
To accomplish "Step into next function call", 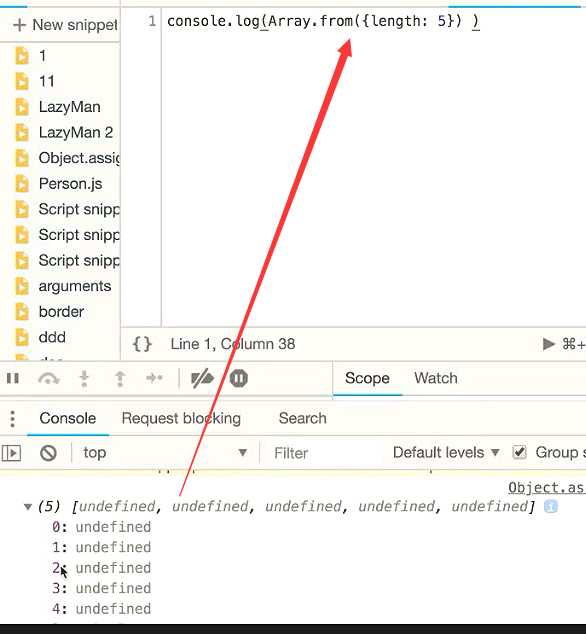I will 84,378.
